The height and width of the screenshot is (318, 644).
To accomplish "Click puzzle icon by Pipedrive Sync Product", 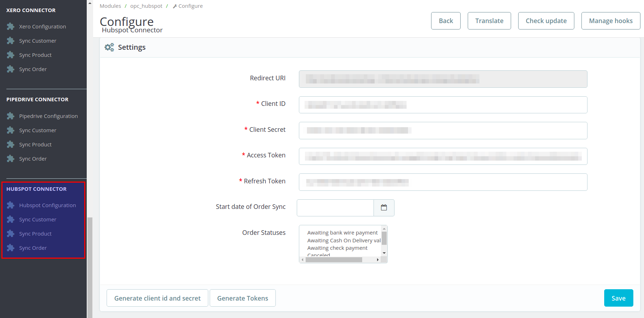I will 11,145.
